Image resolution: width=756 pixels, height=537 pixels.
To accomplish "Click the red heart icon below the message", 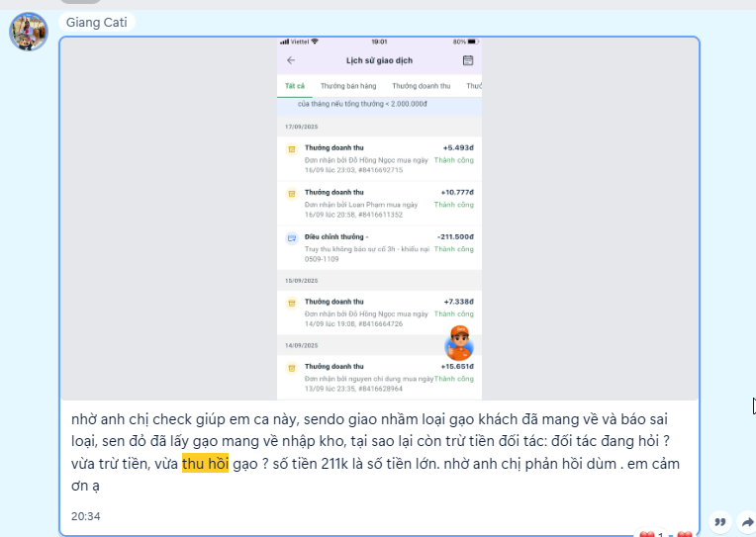I will (x=685, y=534).
